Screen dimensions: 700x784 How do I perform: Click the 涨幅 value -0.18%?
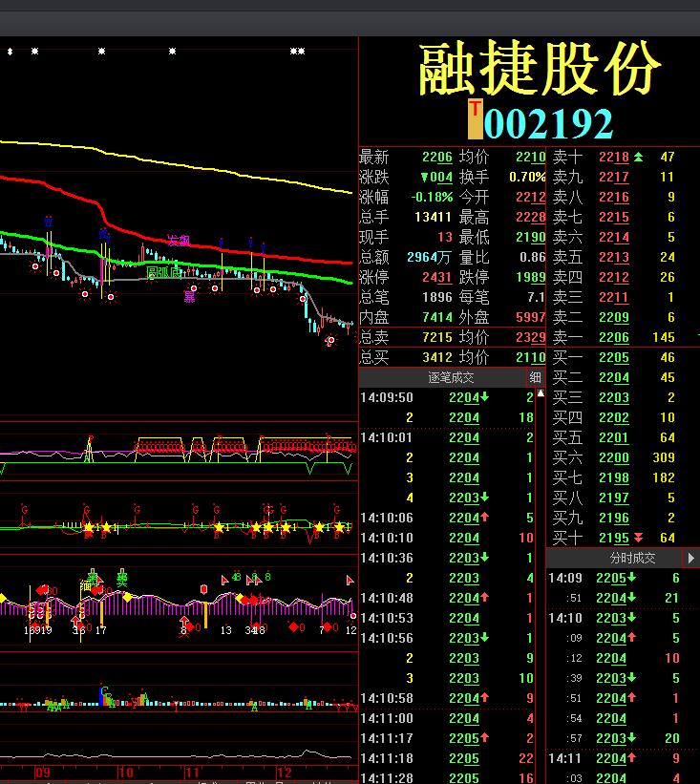[432, 197]
